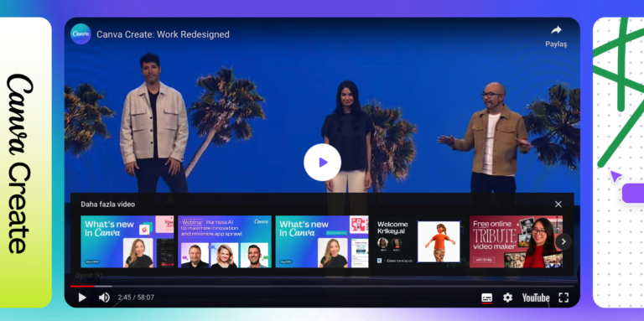The height and width of the screenshot is (321, 644).
Task: Close the Daha fazla video panel
Action: tap(558, 204)
